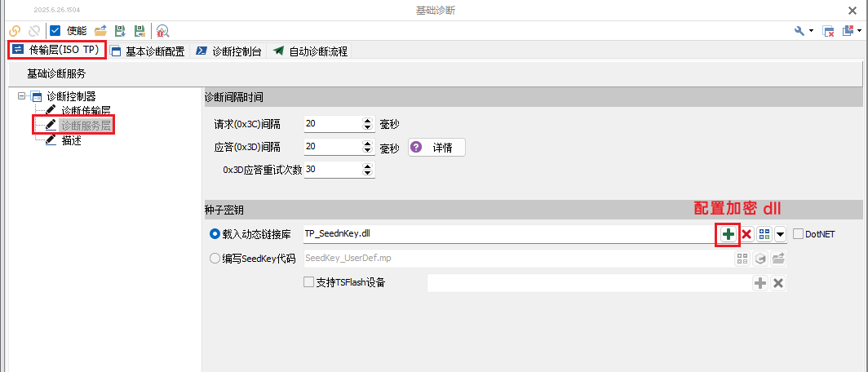Open config via folder-arrow toolbar icon
Screen dimensions: 868x372
tap(100, 31)
